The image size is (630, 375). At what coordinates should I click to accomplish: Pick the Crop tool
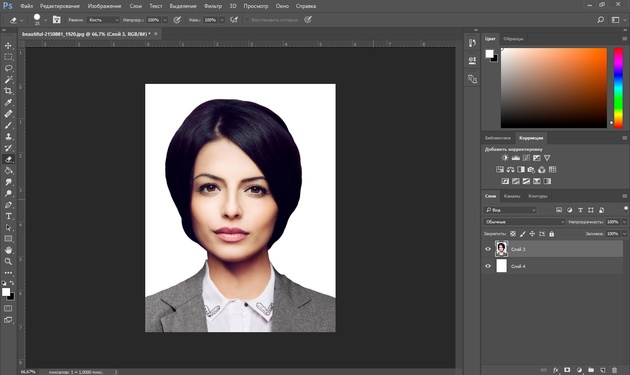(x=8, y=91)
